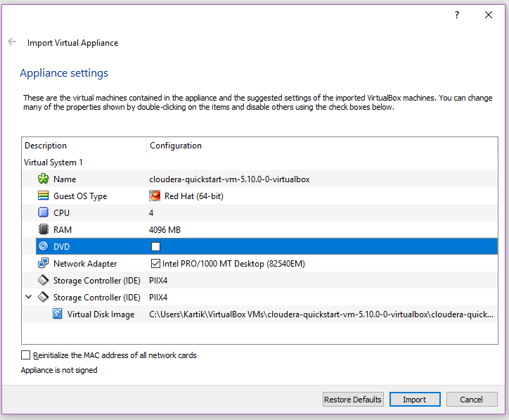Cancel the appliance import dialog
The width and height of the screenshot is (509, 420).
tap(471, 400)
